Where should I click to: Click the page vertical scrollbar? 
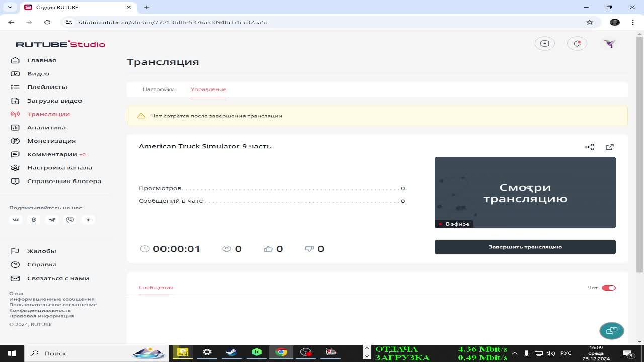tap(640, 154)
